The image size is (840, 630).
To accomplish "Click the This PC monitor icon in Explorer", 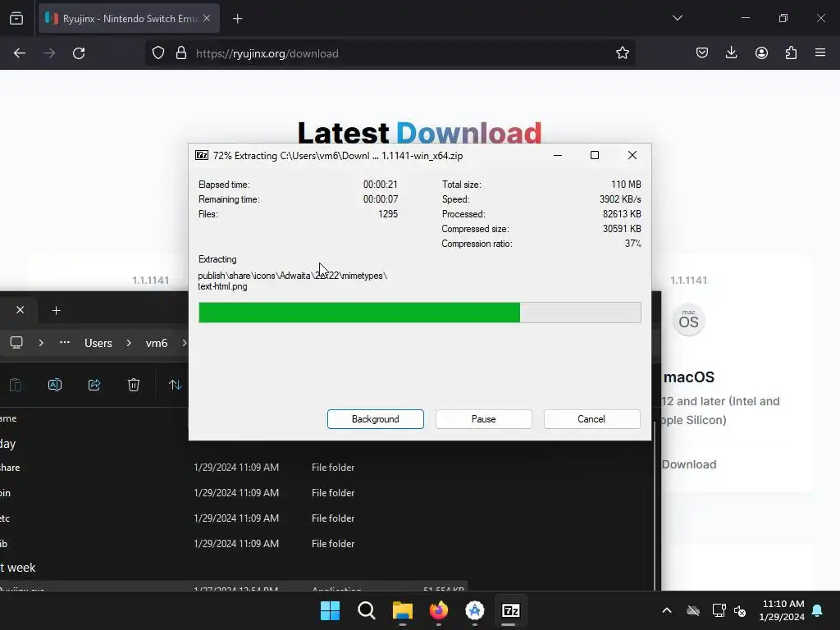I will 16,343.
